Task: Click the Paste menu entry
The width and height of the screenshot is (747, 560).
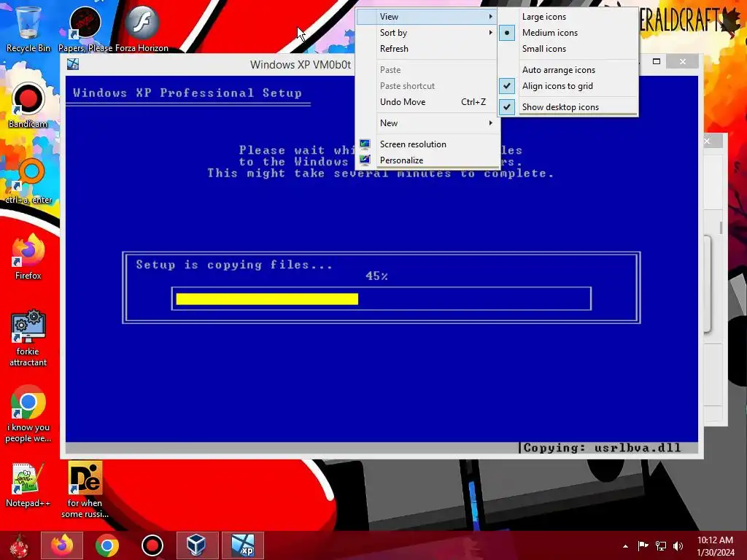Action: click(427, 70)
